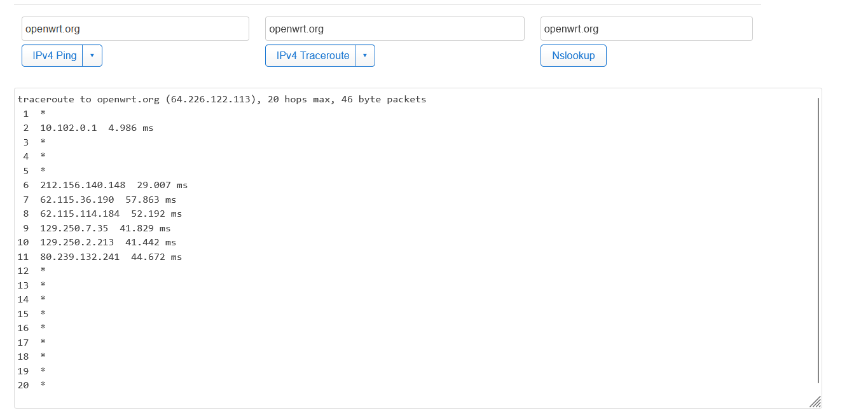This screenshot has width=868, height=415.
Task: Click the 4.986 ms latency value
Action: (131, 128)
